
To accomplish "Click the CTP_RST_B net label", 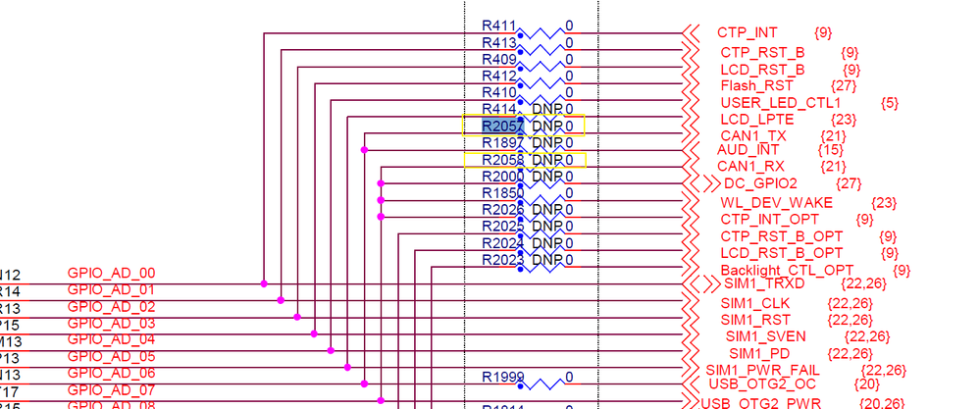I will [x=762, y=52].
